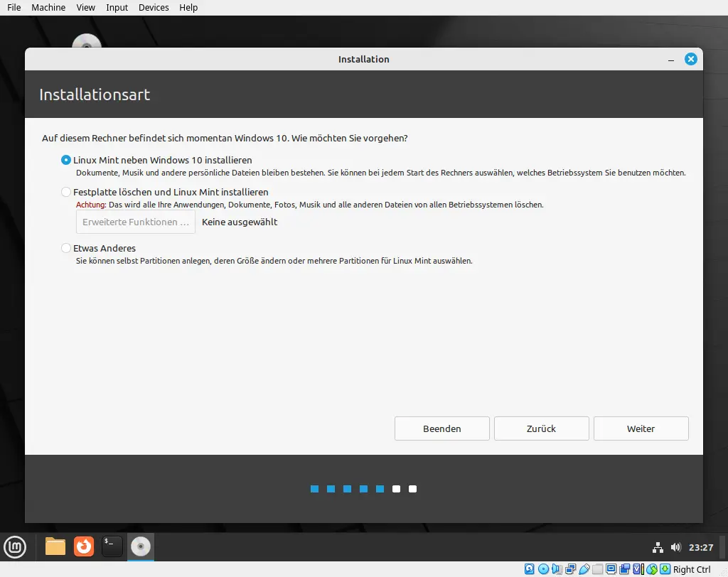Click the volume speaker icon in the Mint panel
Viewport: 728px width, 577px height.
tap(675, 547)
